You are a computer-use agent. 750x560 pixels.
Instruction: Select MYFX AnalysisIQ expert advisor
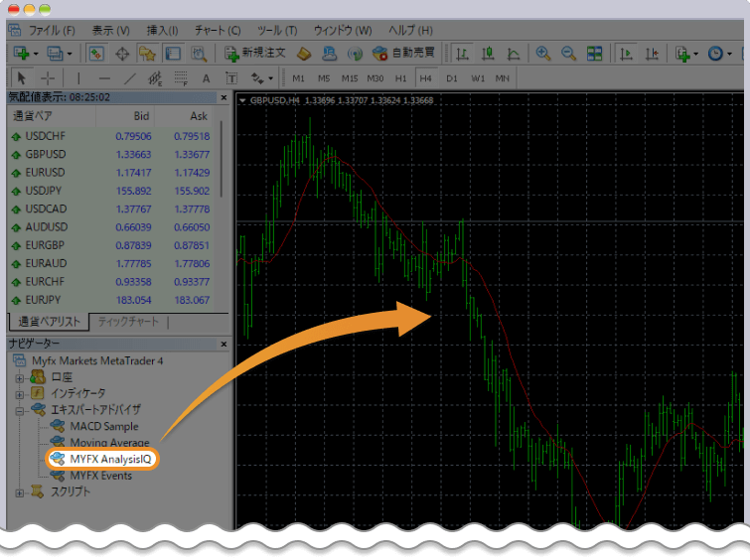pos(109,460)
